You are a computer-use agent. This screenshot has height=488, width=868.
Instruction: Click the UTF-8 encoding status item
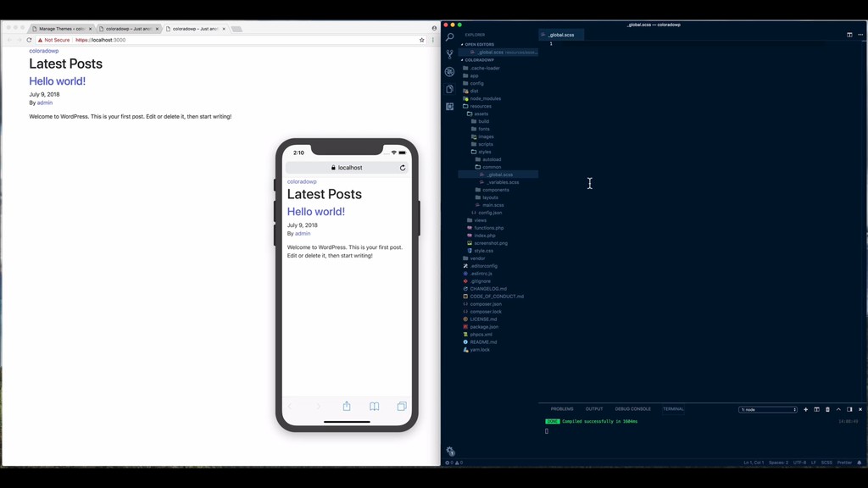pos(799,463)
